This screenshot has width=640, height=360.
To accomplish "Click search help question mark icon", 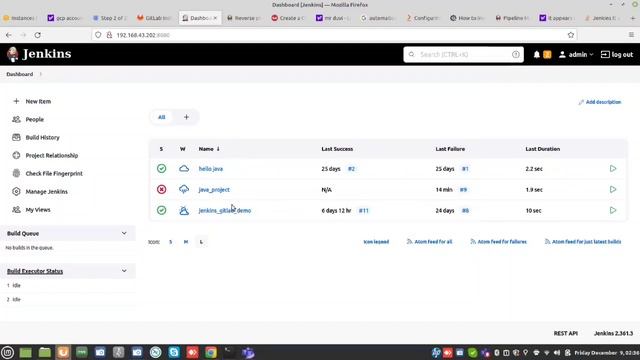I will 516,54.
